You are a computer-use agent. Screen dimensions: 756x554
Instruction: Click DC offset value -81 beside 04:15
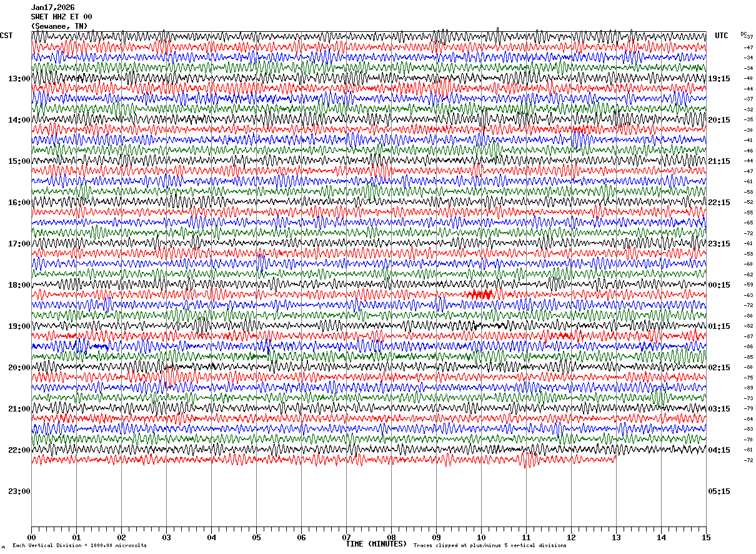748,450
